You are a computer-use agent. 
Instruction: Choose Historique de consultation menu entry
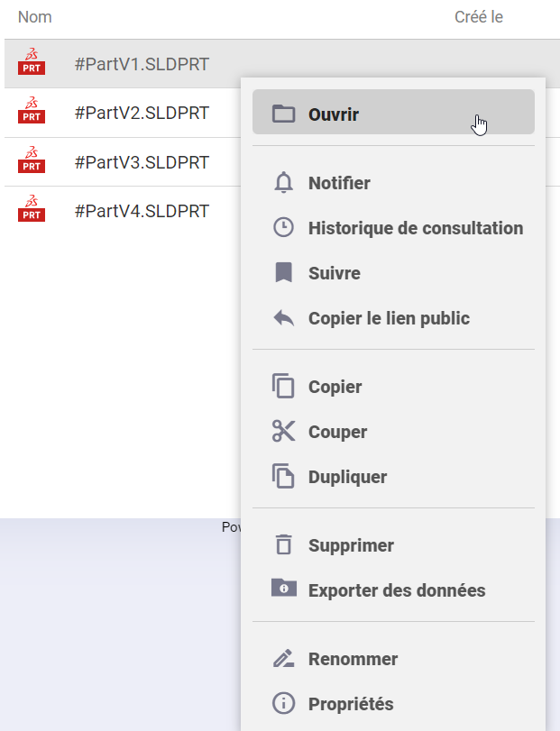415,228
